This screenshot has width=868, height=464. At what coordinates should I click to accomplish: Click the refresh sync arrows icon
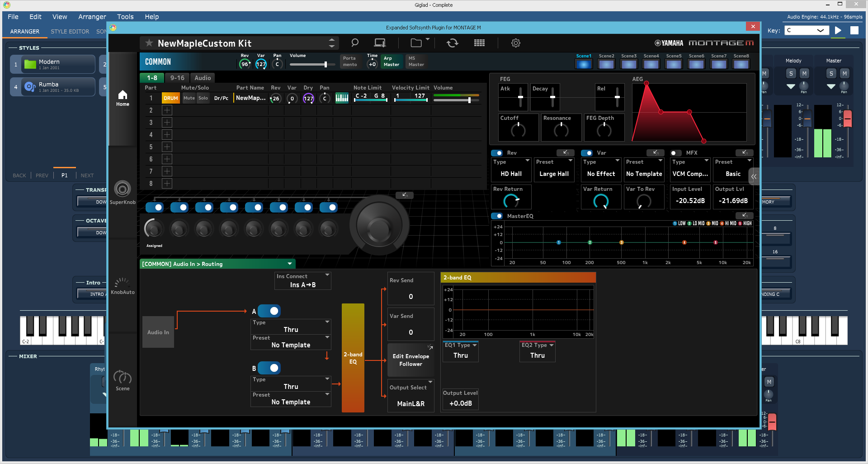[x=453, y=43]
